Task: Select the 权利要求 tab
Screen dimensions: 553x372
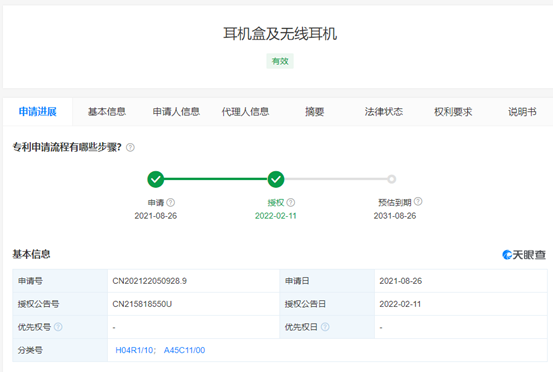Action: 453,112
